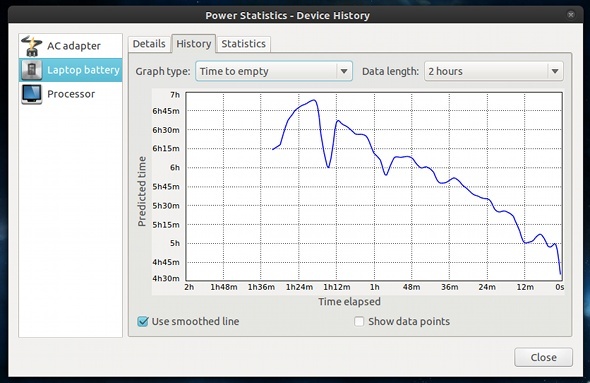Click the Predicted time axis title
The width and height of the screenshot is (590, 383).
click(141, 192)
